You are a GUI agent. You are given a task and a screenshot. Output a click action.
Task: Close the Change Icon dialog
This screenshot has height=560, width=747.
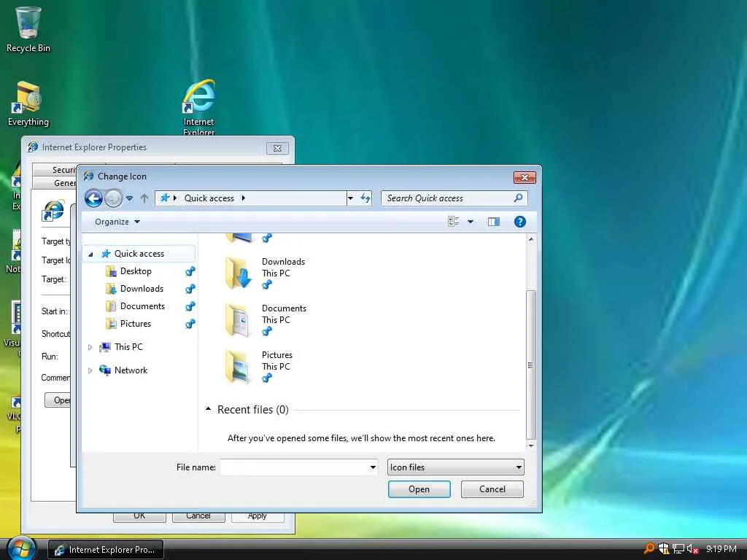tap(525, 177)
